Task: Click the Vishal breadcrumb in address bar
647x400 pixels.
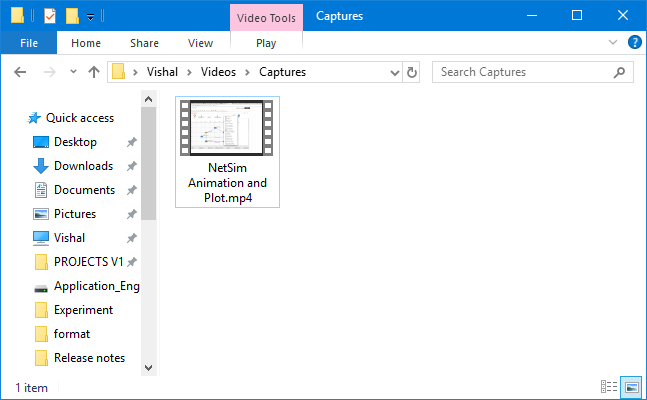Action: pos(162,72)
